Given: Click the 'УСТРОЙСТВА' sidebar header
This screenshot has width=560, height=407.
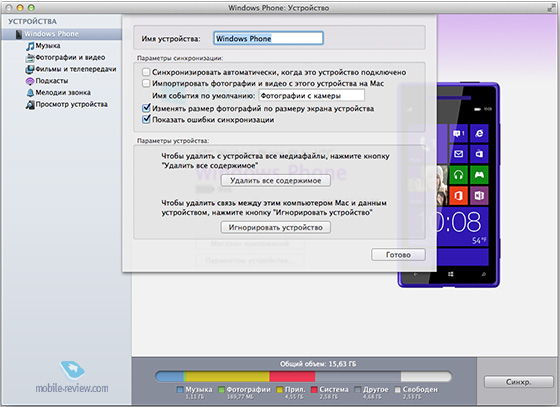Looking at the screenshot, I should 32,22.
